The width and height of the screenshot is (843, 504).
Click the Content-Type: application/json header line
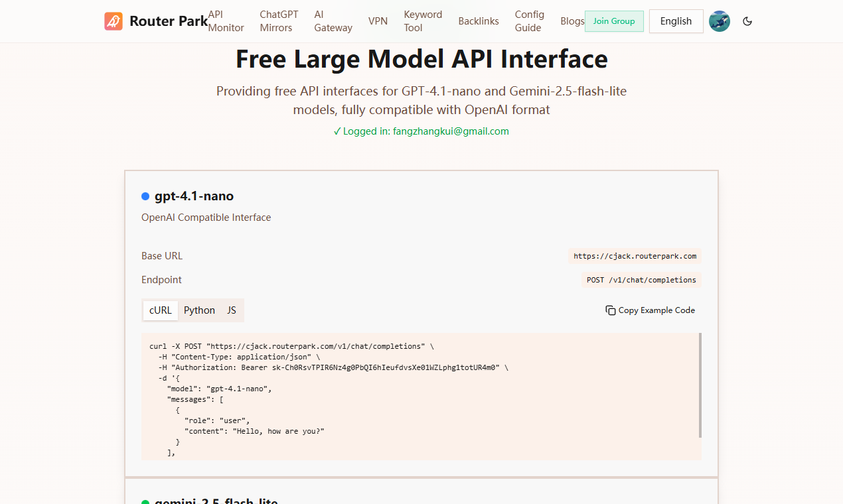click(238, 357)
